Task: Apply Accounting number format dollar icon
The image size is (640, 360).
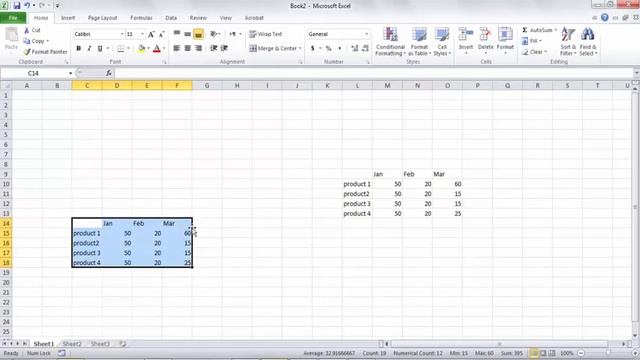Action: coord(313,48)
